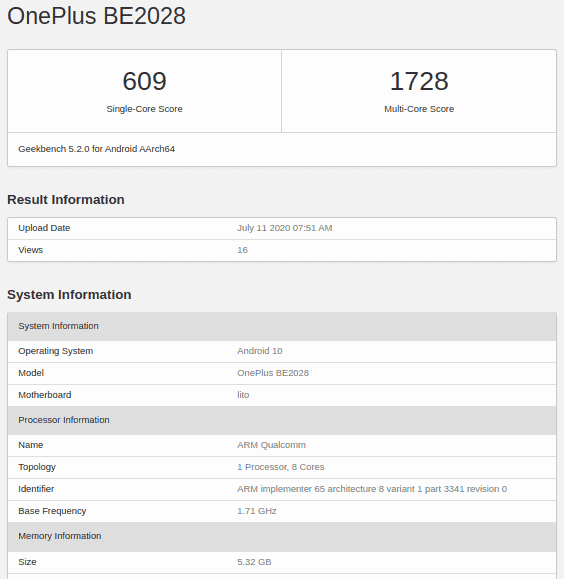Click the Identifier row label
The image size is (564, 579).
[x=36, y=489]
